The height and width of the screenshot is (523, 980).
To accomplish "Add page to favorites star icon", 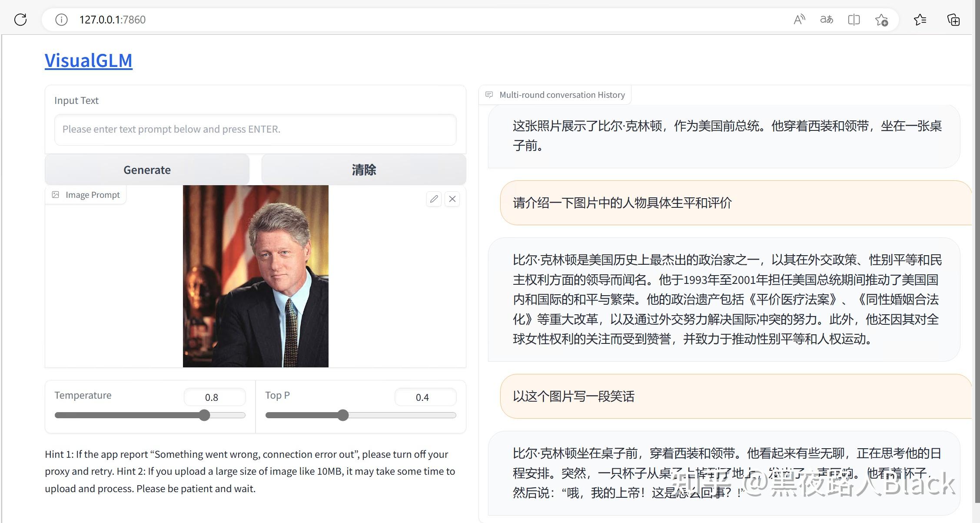I will tap(881, 20).
